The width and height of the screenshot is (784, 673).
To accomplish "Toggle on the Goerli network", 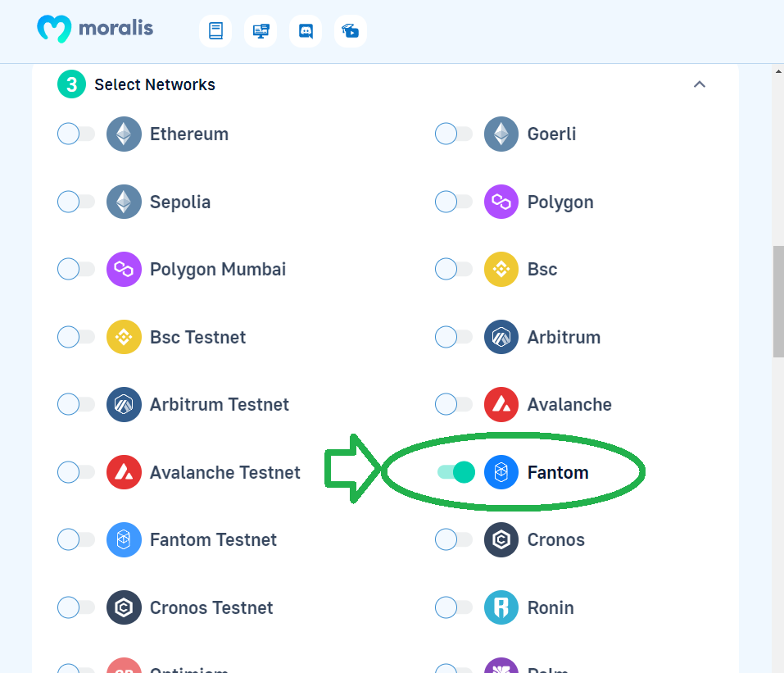I will tap(454, 134).
